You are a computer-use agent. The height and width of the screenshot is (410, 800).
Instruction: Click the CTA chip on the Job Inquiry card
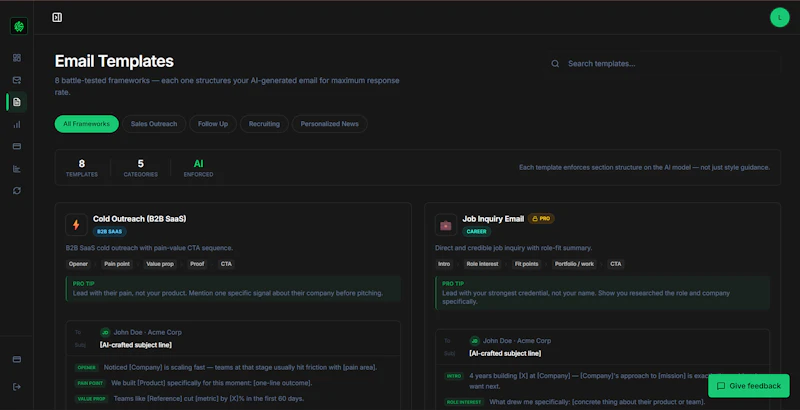616,264
